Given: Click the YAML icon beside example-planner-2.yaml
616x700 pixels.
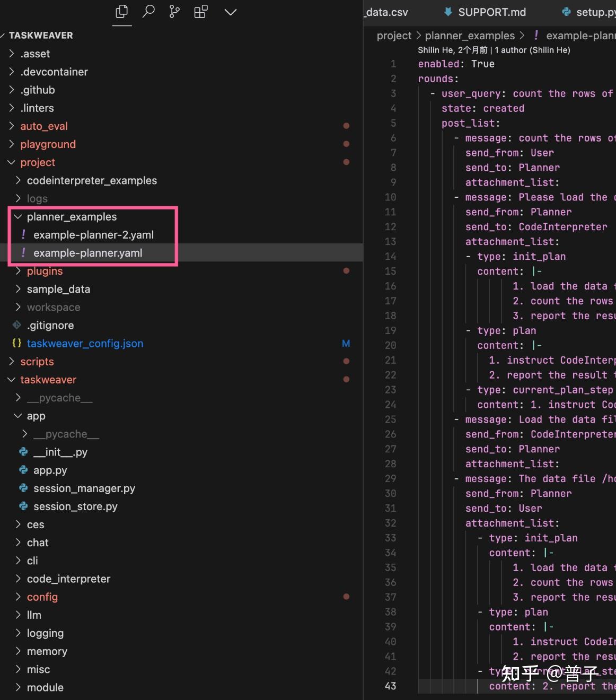Looking at the screenshot, I should (x=23, y=234).
